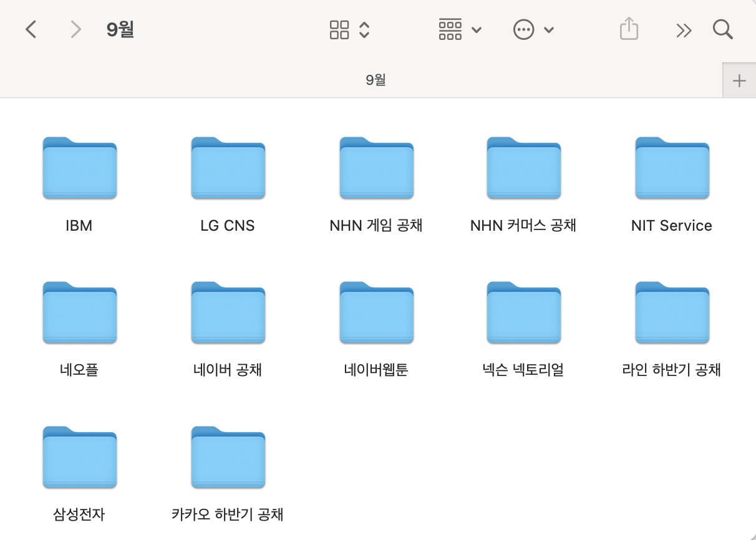Select the 네오플 folder icon
Screen dimensions: 756x540
tap(80, 312)
